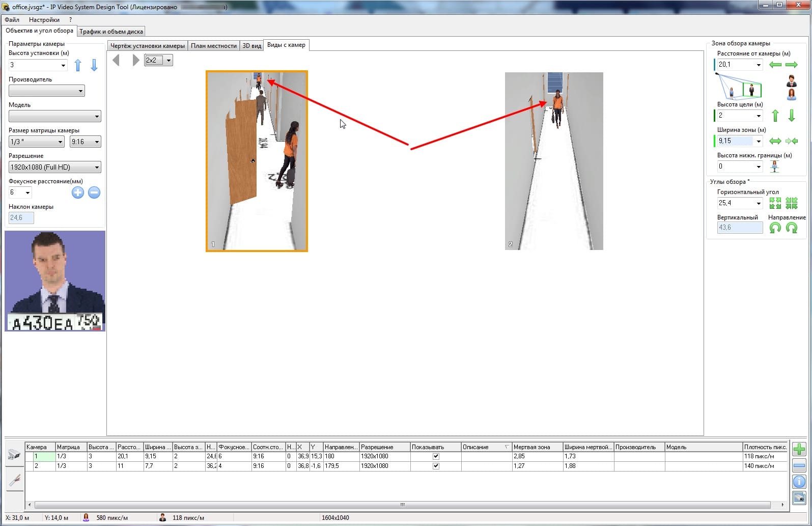Click the Камера column header
Screen dimensions: 812x526
click(40, 447)
